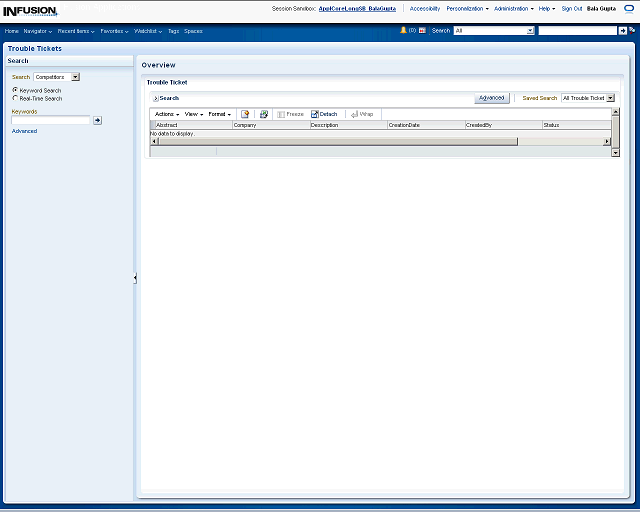The width and height of the screenshot is (640, 512).
Task: Click the Advanced button beside Saved Search
Action: (492, 98)
